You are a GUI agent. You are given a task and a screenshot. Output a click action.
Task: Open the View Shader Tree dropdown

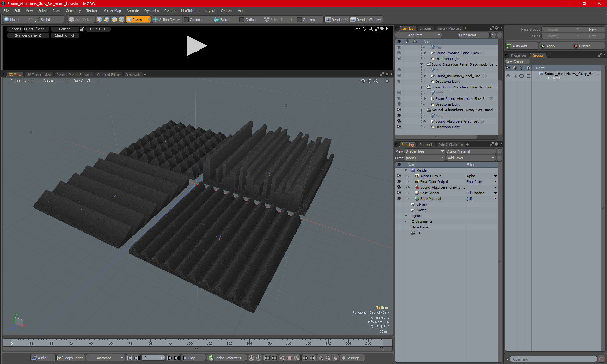pyautogui.click(x=425, y=151)
